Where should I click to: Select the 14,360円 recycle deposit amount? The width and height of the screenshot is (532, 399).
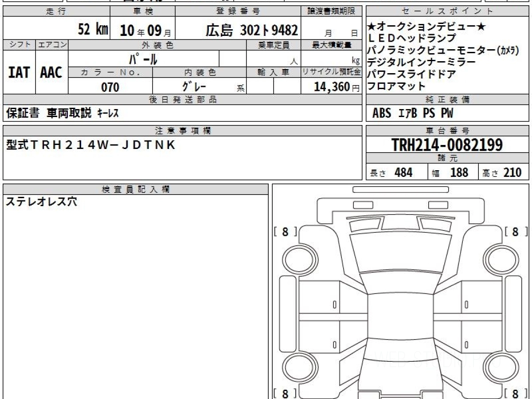pos(337,87)
